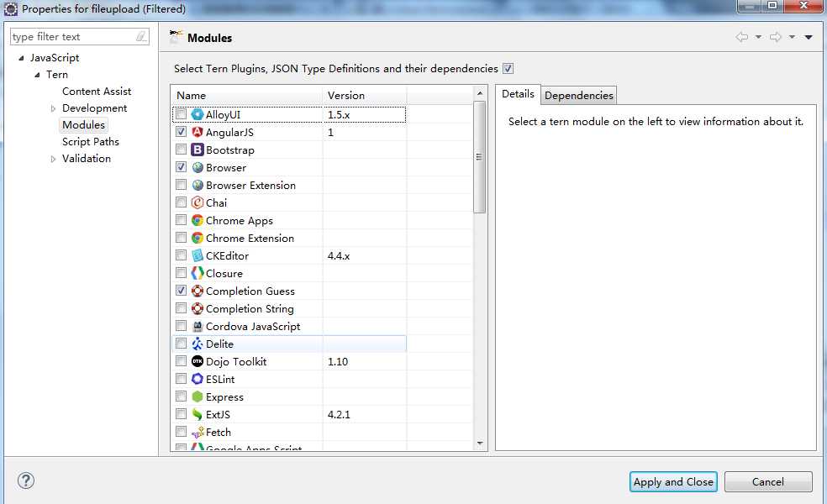The height and width of the screenshot is (504, 827).
Task: Select the Validation preferences page
Action: pos(87,158)
